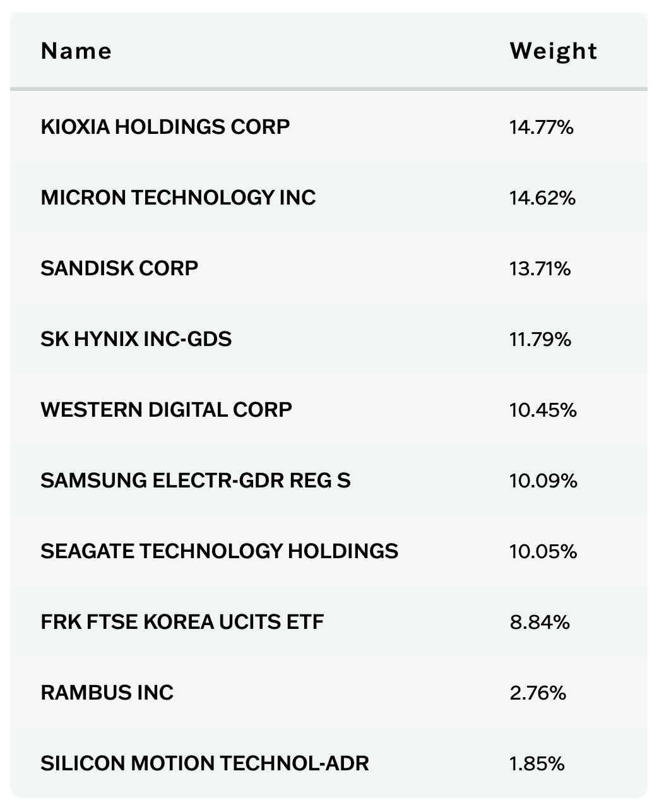Click the SANDISK CORP name

(119, 268)
